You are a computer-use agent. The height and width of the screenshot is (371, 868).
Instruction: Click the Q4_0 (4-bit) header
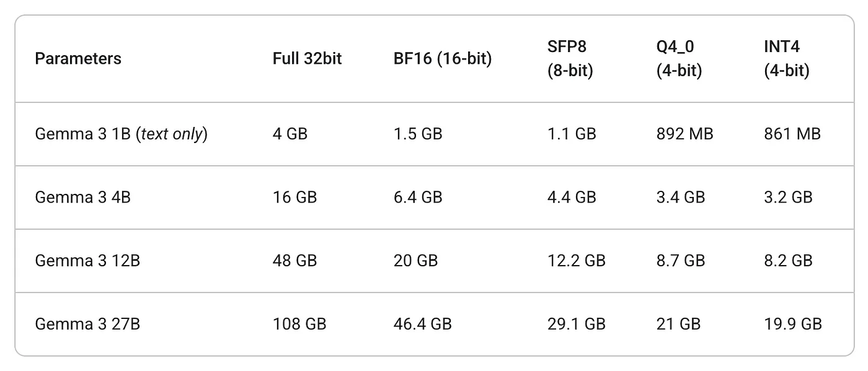679,59
